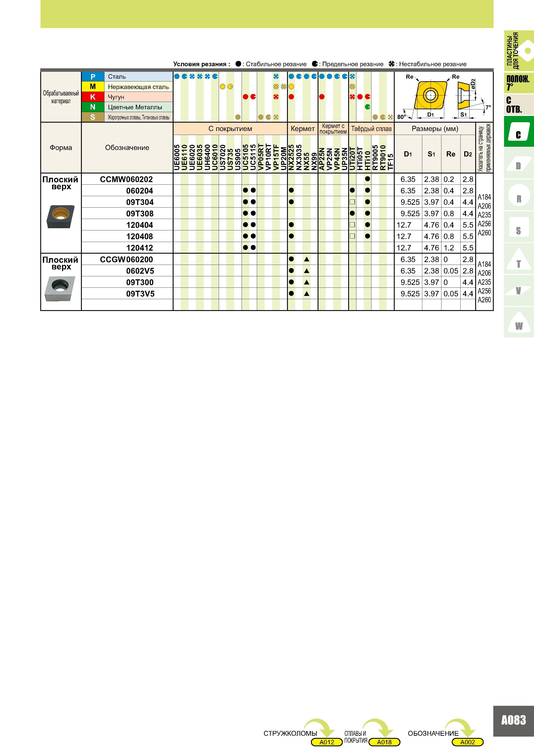This screenshot has width=534, height=756.
Task: Click the Твёрдый сплав group header
Action: click(371, 129)
